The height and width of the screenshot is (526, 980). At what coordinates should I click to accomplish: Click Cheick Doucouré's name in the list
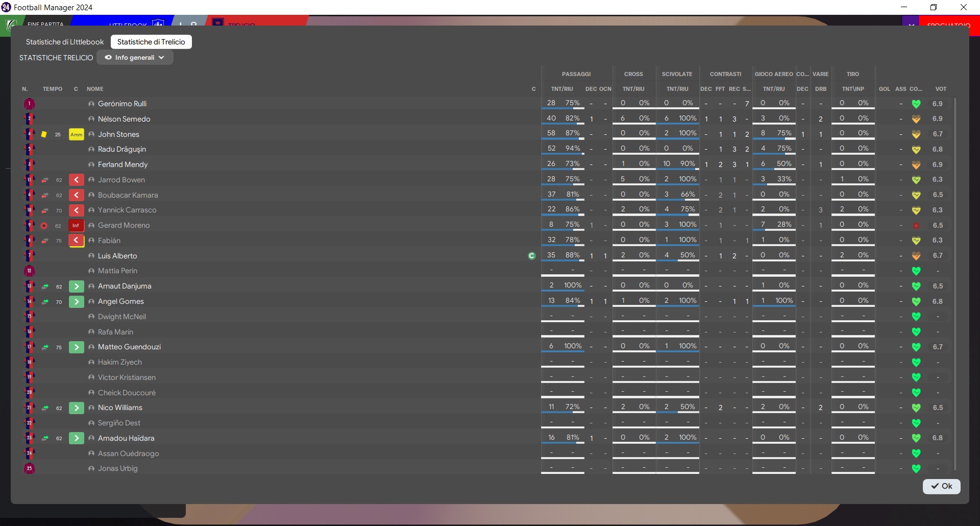[127, 393]
